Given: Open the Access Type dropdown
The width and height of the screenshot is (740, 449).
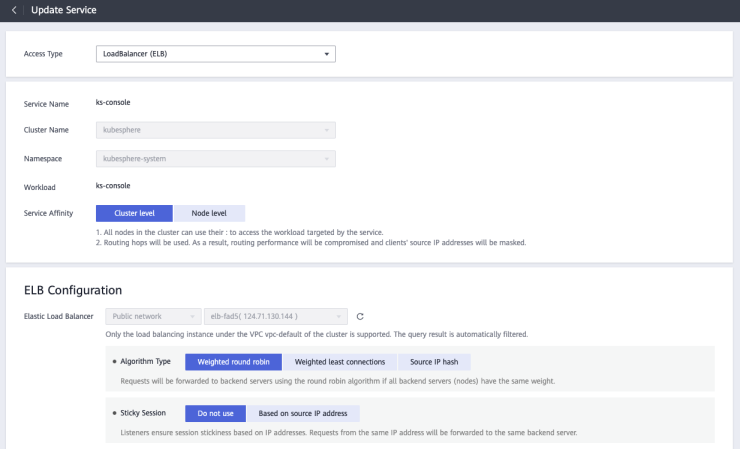Looking at the screenshot, I should [215, 53].
